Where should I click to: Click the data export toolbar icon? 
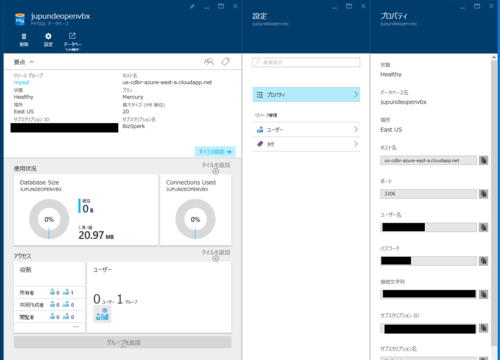point(72,36)
